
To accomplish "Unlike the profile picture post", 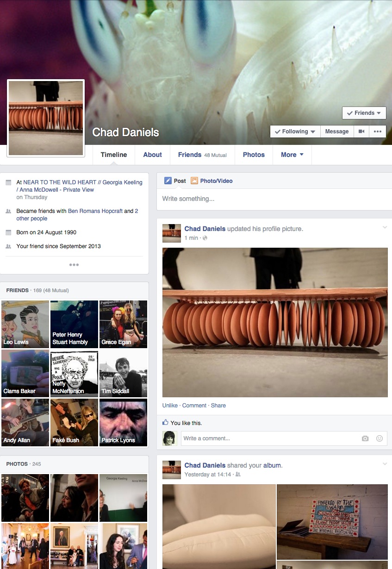I will [x=170, y=406].
